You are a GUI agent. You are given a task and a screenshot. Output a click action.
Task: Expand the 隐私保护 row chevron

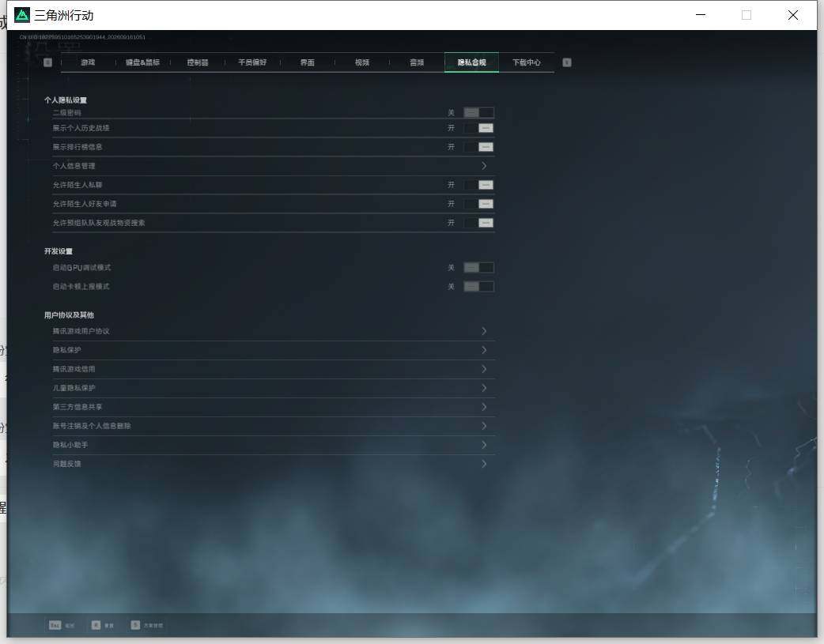click(484, 350)
